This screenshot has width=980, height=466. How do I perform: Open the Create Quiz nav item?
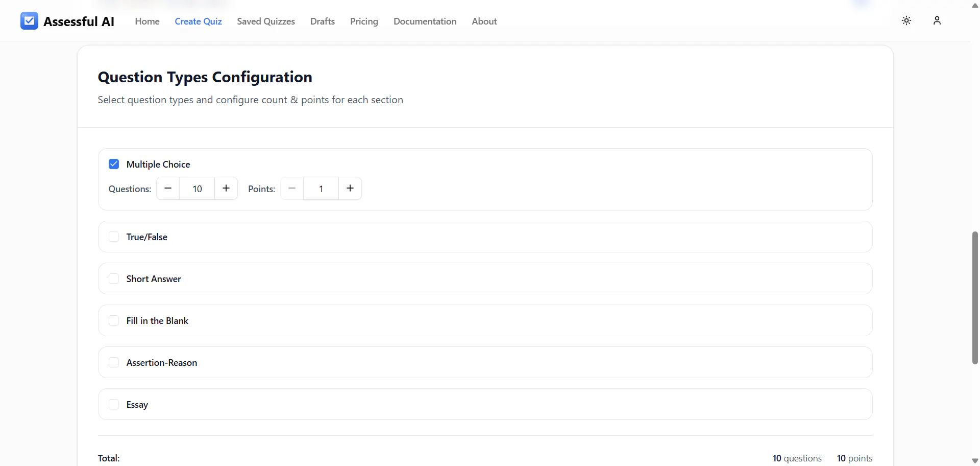(199, 21)
